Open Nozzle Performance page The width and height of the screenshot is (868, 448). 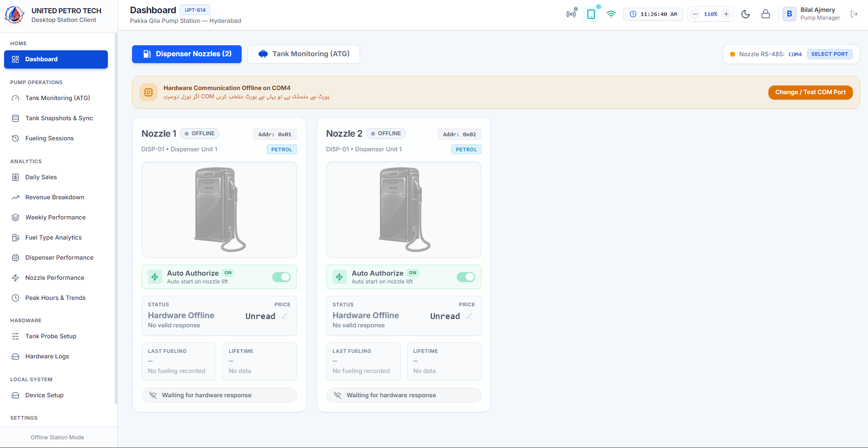(x=56, y=277)
